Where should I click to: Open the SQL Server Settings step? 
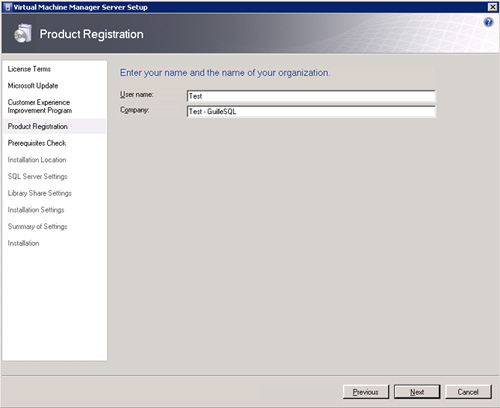[x=38, y=176]
